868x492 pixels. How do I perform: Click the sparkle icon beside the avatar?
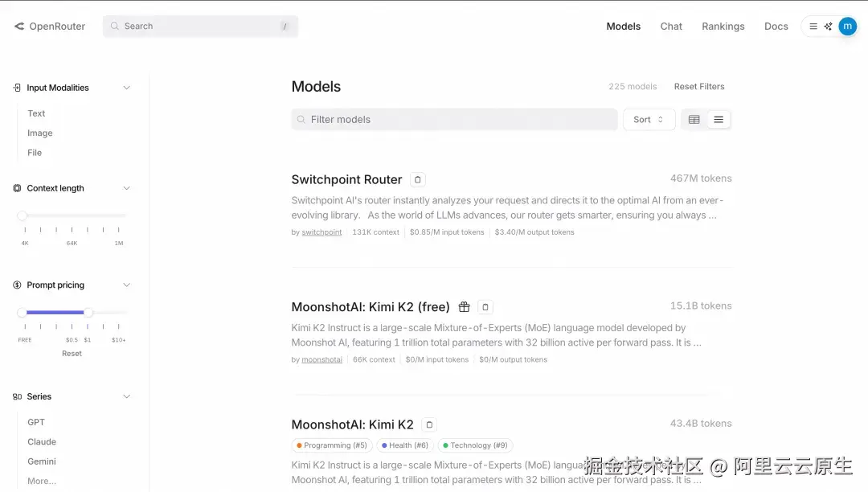coord(828,26)
